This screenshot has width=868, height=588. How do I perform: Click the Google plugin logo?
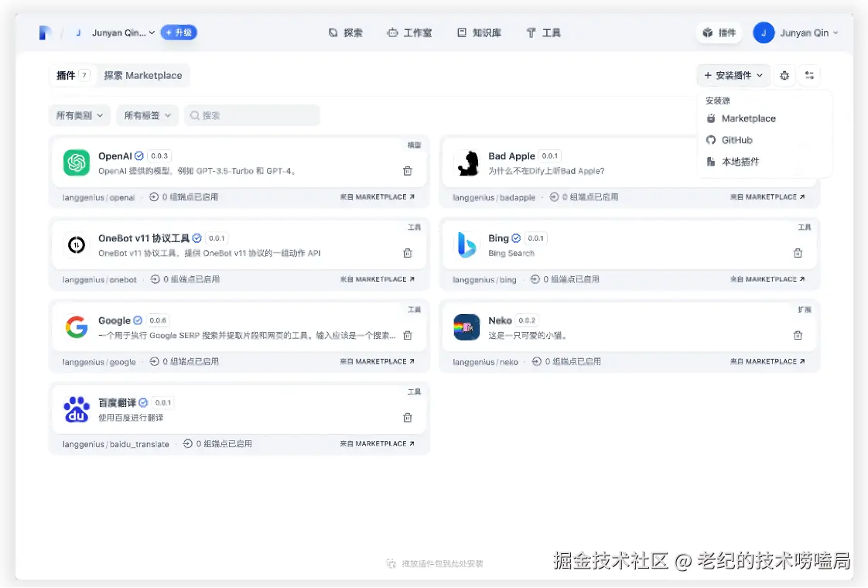pyautogui.click(x=77, y=326)
